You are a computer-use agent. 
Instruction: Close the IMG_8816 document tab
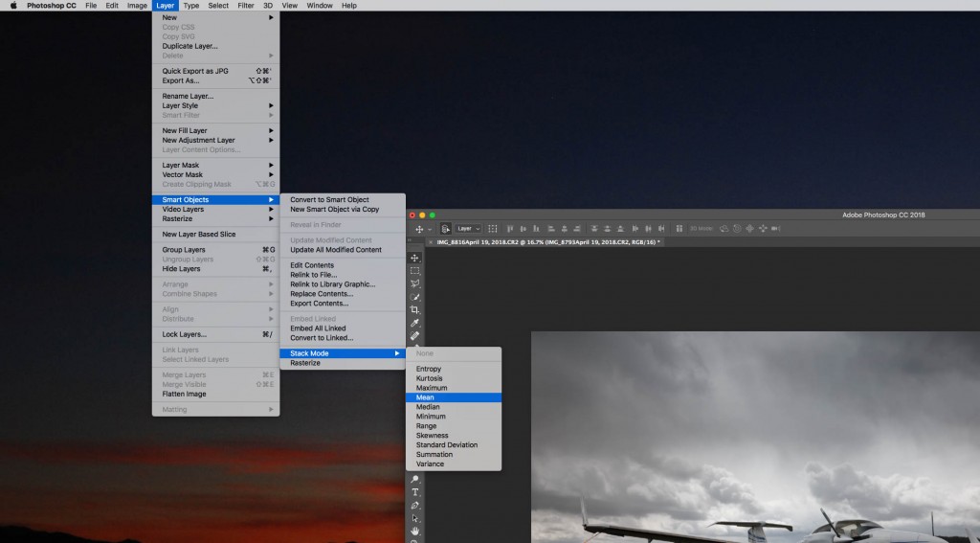point(431,242)
